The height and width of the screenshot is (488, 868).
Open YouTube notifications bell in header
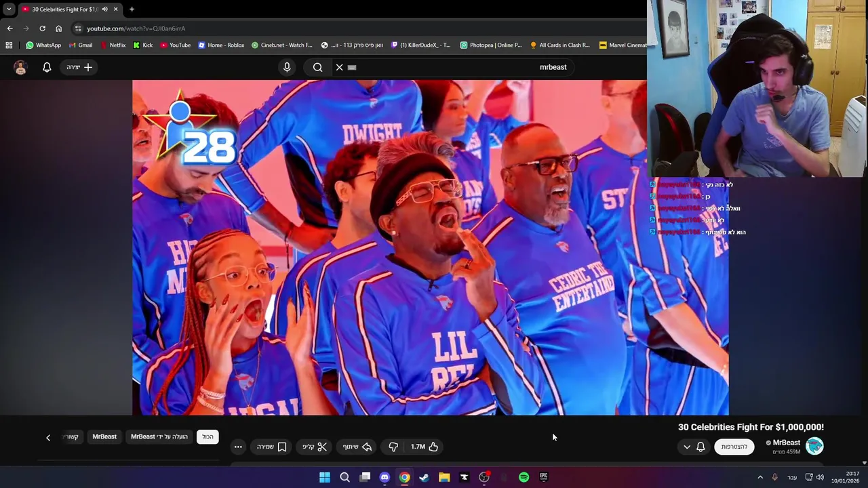click(47, 67)
